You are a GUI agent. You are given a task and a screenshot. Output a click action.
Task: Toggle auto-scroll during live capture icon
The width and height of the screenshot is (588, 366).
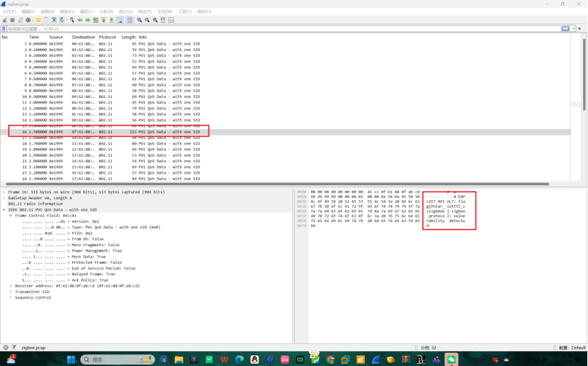point(120,20)
